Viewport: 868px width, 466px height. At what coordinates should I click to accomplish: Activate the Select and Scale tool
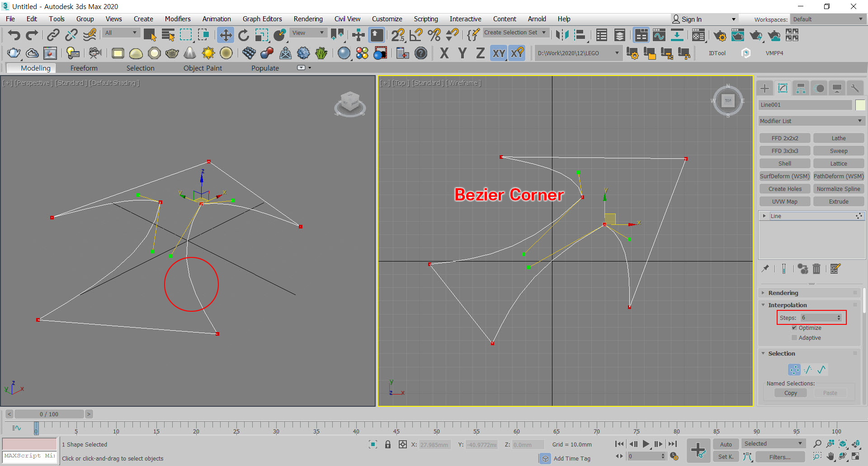(x=261, y=35)
